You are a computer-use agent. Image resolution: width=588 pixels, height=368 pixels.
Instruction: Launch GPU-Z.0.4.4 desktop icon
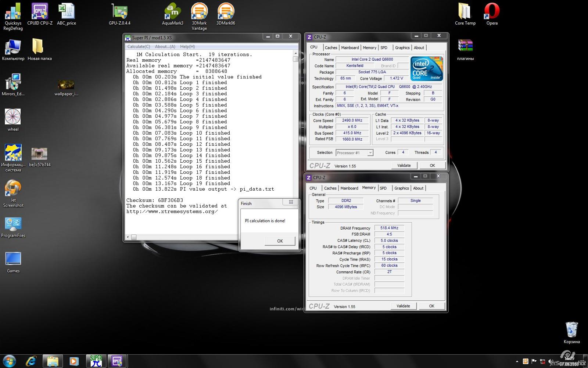coord(119,14)
